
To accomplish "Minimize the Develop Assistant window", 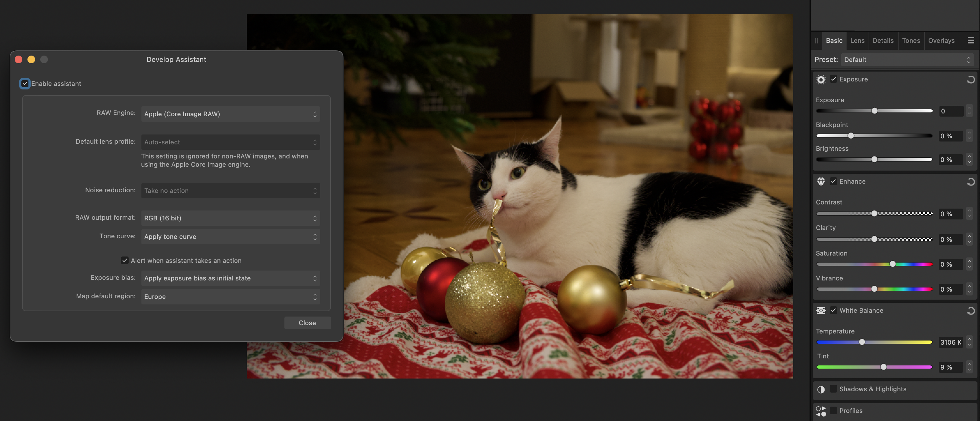I will click(31, 59).
